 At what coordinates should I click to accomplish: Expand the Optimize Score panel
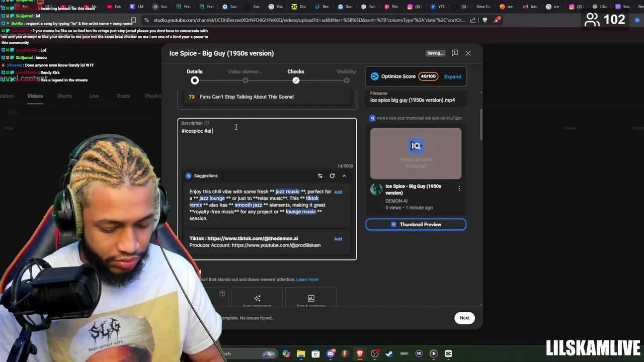tap(452, 76)
